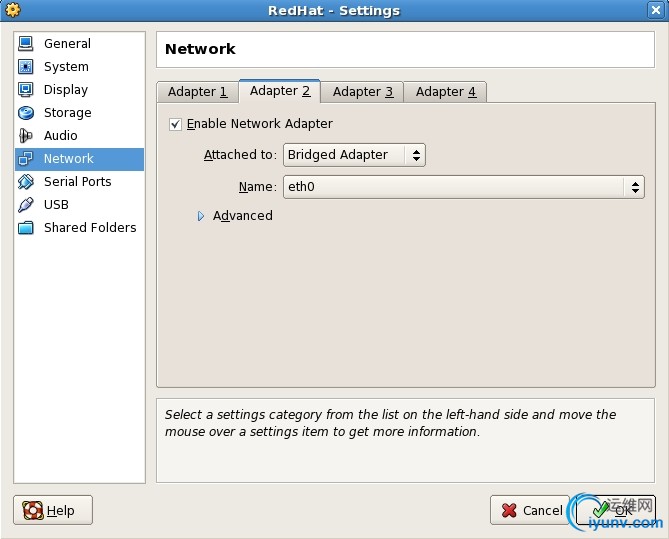Image resolution: width=669 pixels, height=539 pixels.
Task: Open the Name eth0 dropdown
Action: point(464,187)
